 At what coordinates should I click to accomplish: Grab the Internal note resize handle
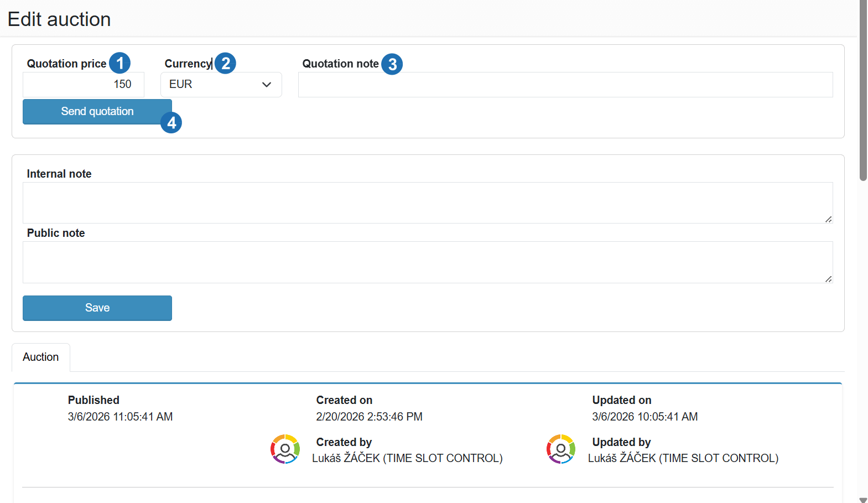pyautogui.click(x=828, y=220)
